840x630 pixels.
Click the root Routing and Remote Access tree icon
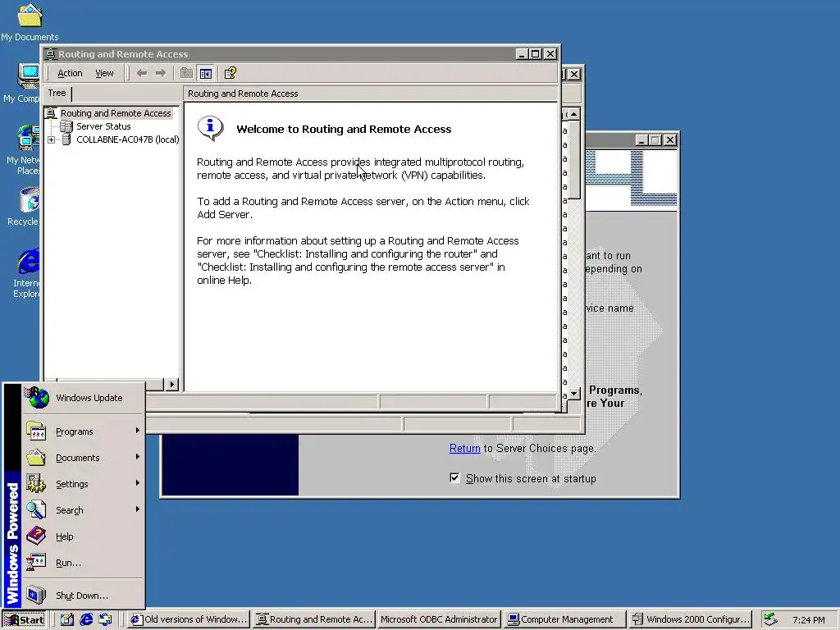pyautogui.click(x=51, y=113)
